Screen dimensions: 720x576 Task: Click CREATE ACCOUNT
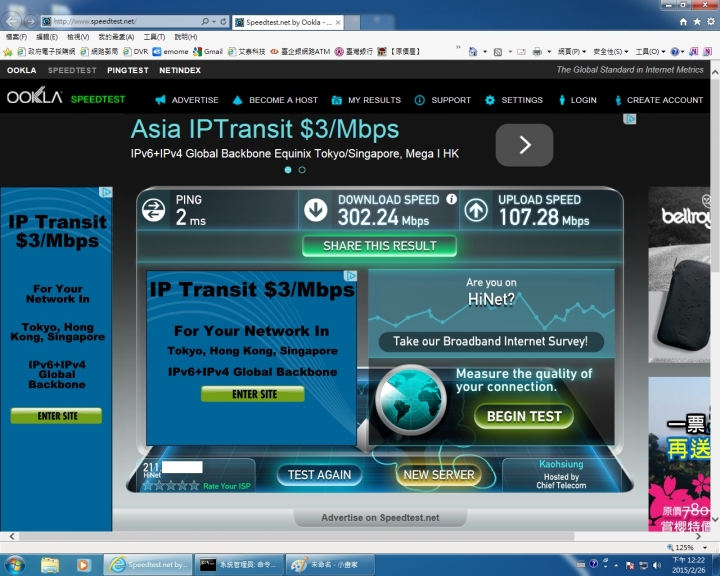(x=659, y=100)
